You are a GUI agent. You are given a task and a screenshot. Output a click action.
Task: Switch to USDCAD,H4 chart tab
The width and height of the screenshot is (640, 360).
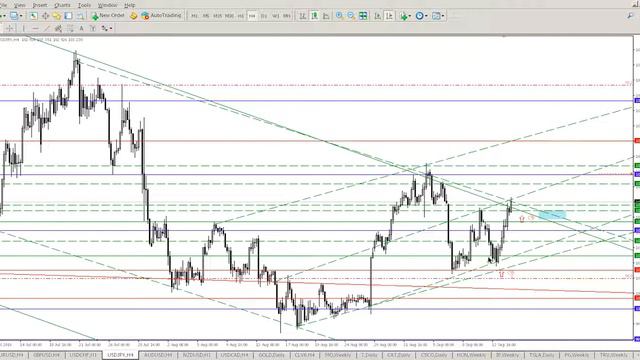(234, 355)
